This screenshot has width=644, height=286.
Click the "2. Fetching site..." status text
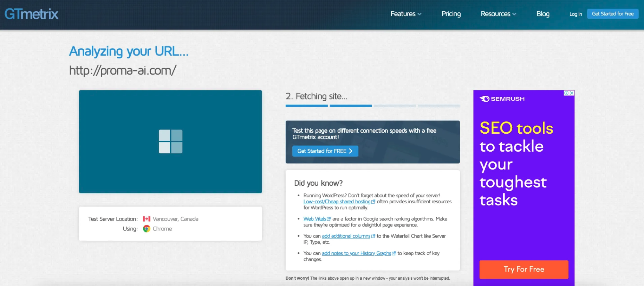pyautogui.click(x=317, y=96)
